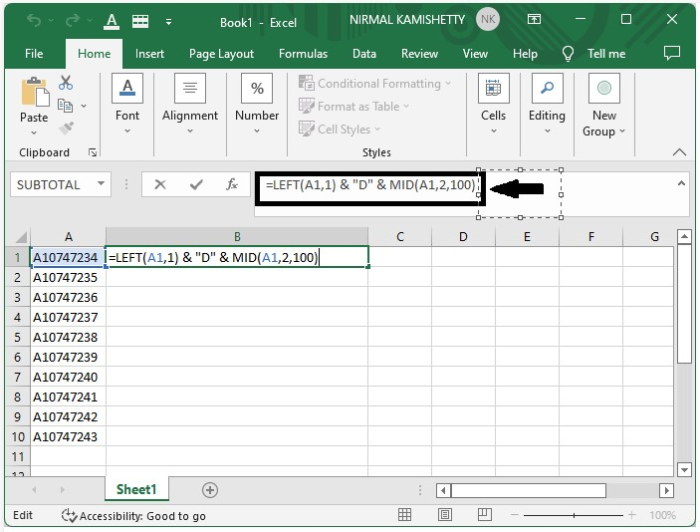The image size is (700, 532).
Task: Open the Comments speech bubble icon
Action: [x=672, y=53]
